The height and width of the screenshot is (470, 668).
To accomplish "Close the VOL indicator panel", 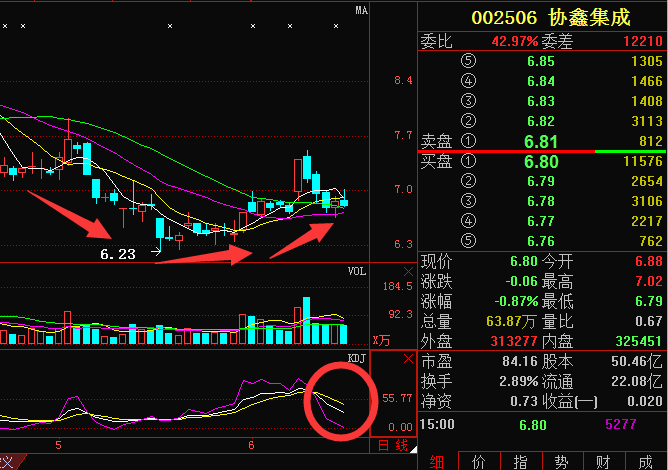I will click(407, 272).
